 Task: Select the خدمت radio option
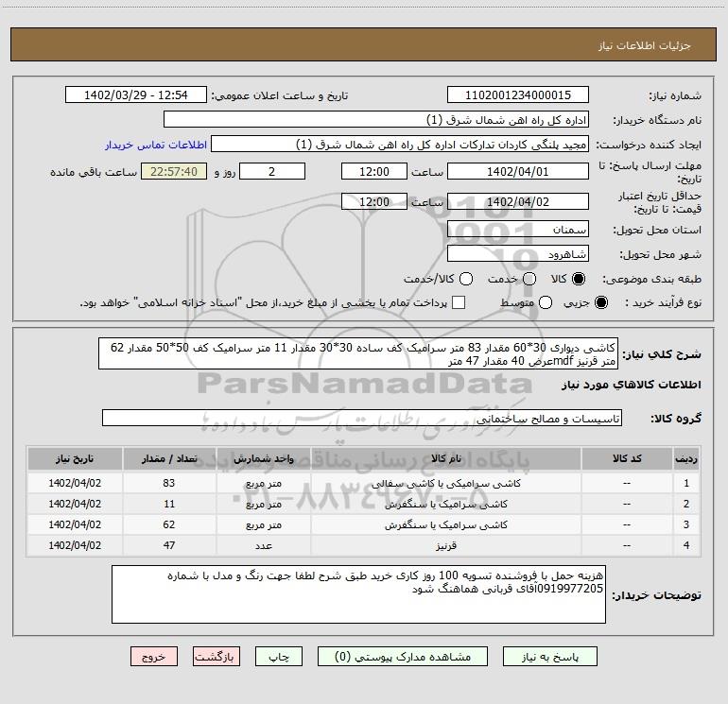tap(529, 279)
